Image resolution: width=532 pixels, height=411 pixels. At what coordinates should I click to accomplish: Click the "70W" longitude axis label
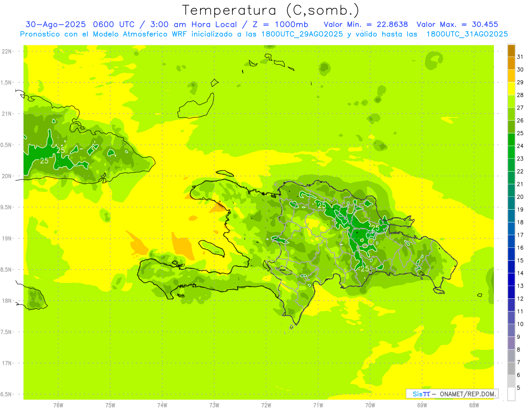[370, 405]
